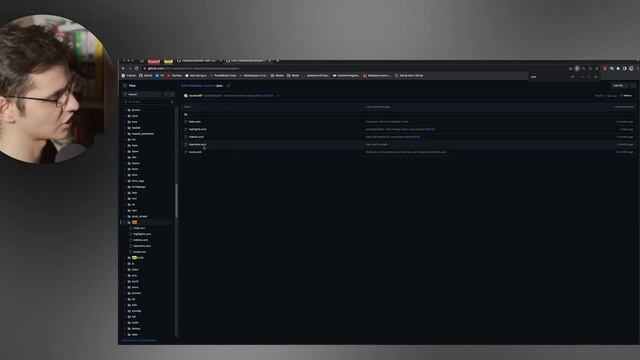Select injections.scm in the sidebar tree

(x=142, y=246)
